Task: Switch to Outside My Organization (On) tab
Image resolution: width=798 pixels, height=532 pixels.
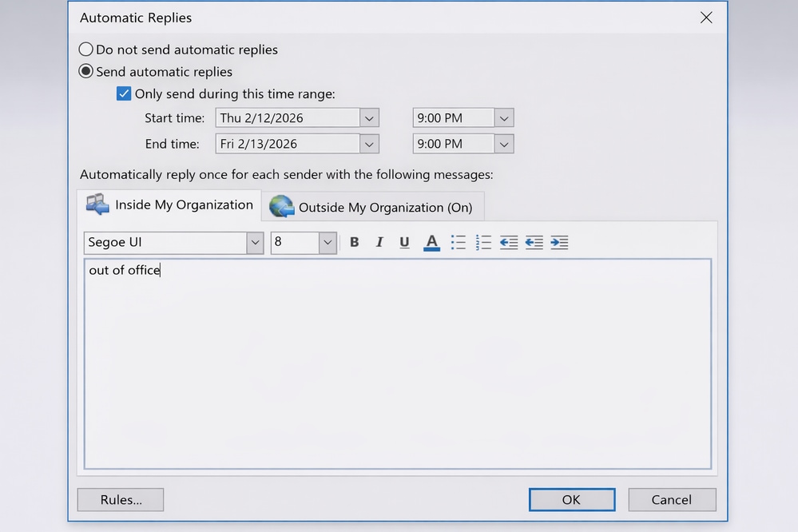Action: click(x=372, y=207)
